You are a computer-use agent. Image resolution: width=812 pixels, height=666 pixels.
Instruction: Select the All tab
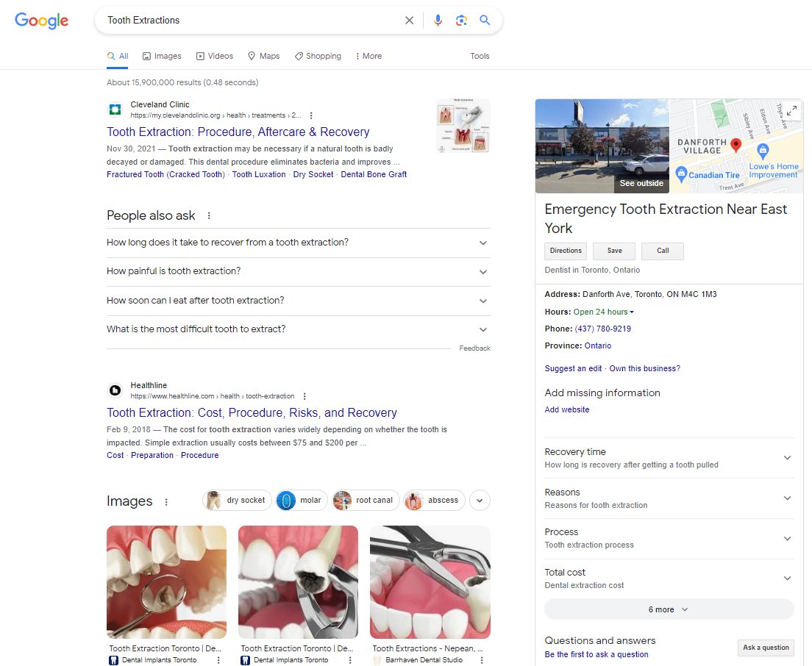point(118,56)
